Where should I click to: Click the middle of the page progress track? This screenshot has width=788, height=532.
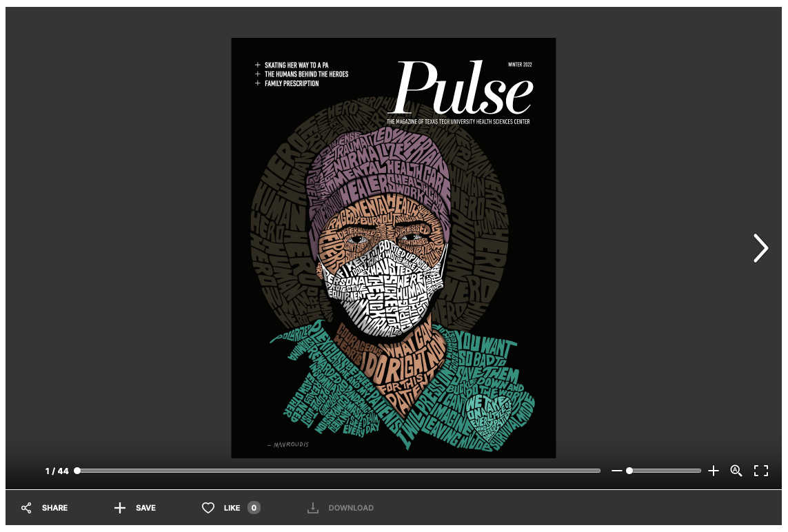coord(339,471)
